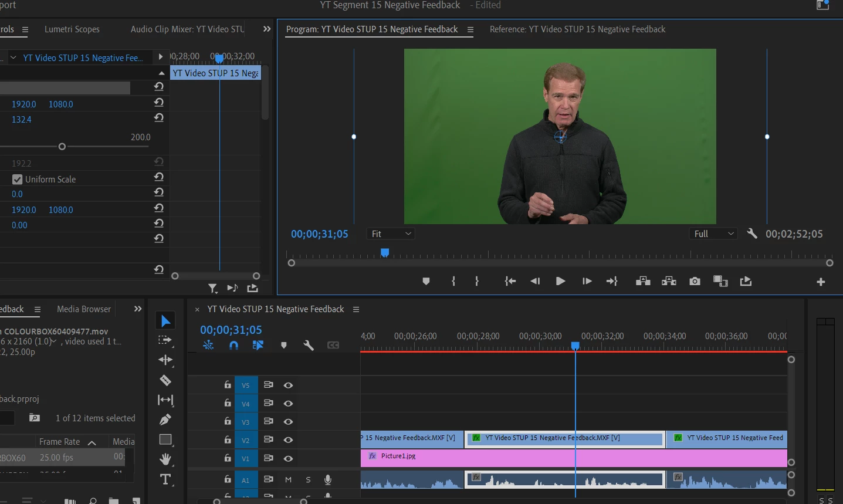Open the Media Browser tab
Screen dimensions: 843x504
[x=84, y=309]
